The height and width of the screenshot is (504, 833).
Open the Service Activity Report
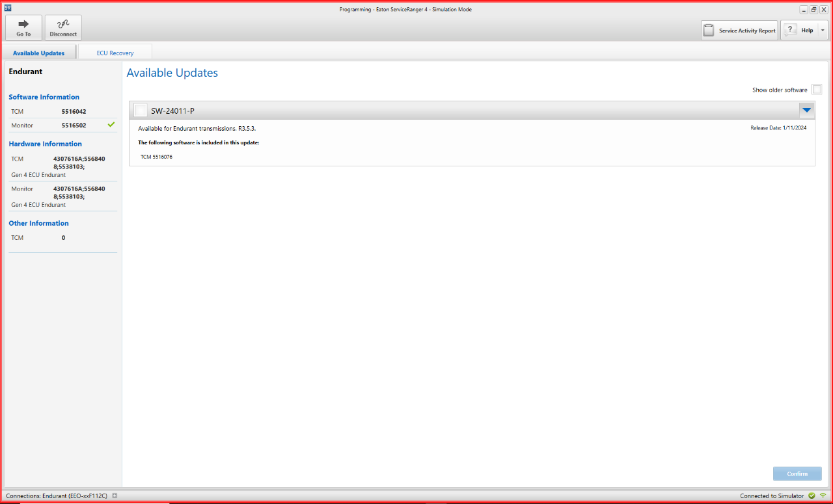(739, 30)
